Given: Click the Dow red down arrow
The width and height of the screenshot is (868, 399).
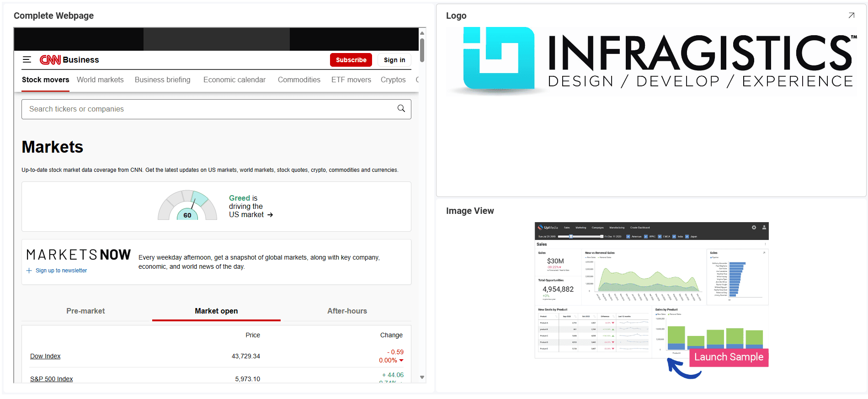Looking at the screenshot, I should pyautogui.click(x=401, y=361).
